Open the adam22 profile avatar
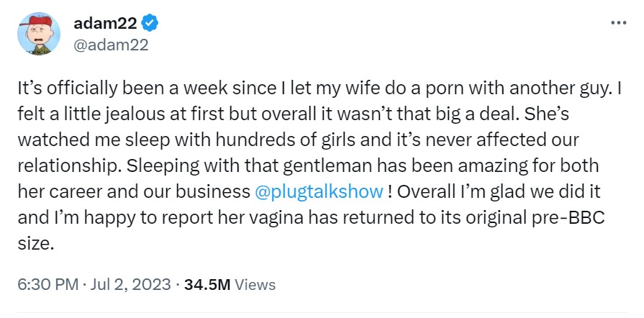The height and width of the screenshot is (318, 644). tap(36, 34)
